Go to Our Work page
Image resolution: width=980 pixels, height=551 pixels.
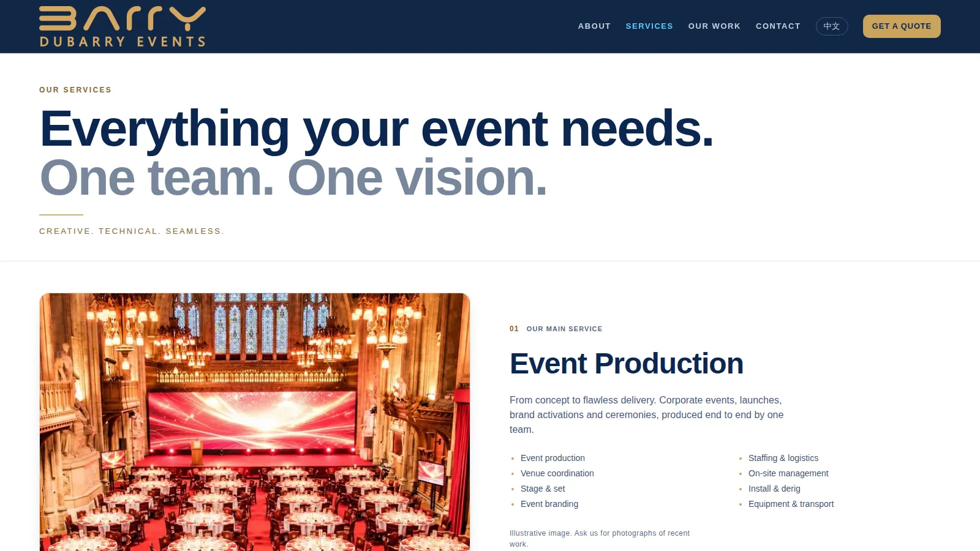(x=714, y=26)
